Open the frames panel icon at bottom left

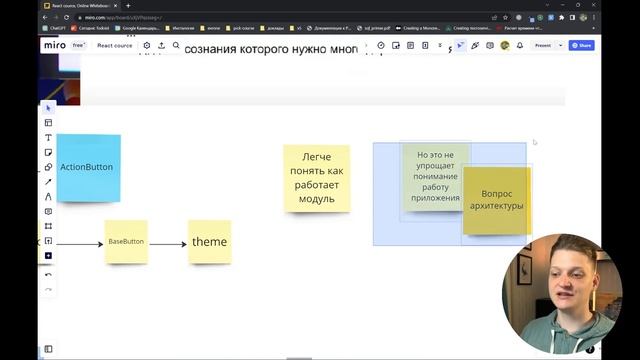tap(48, 349)
